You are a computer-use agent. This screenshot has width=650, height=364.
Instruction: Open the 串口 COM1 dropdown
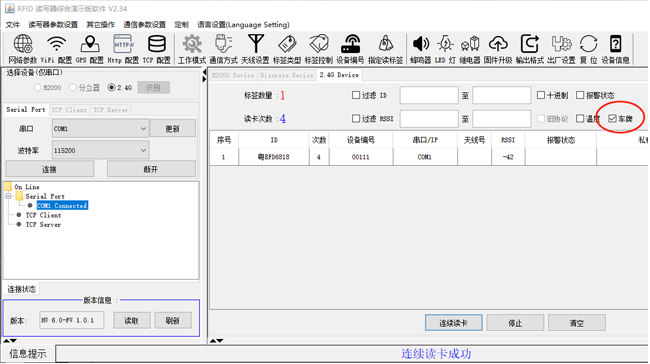[100, 129]
